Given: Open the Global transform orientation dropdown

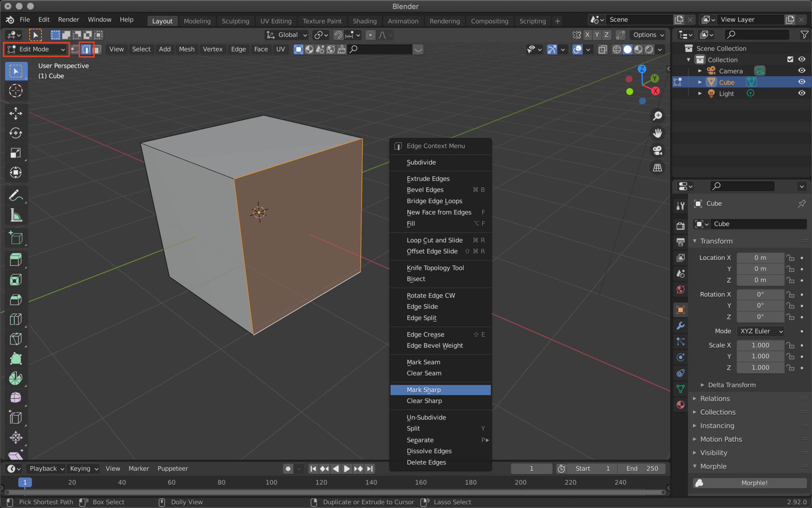Looking at the screenshot, I should point(286,35).
